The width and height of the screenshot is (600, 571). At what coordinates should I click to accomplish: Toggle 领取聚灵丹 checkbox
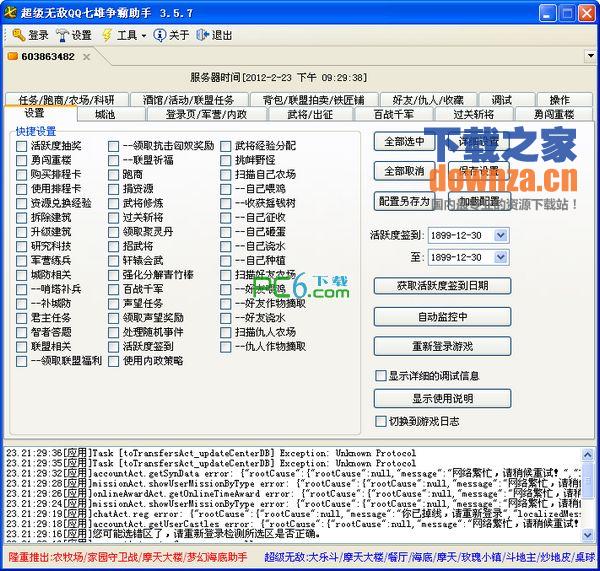point(113,232)
